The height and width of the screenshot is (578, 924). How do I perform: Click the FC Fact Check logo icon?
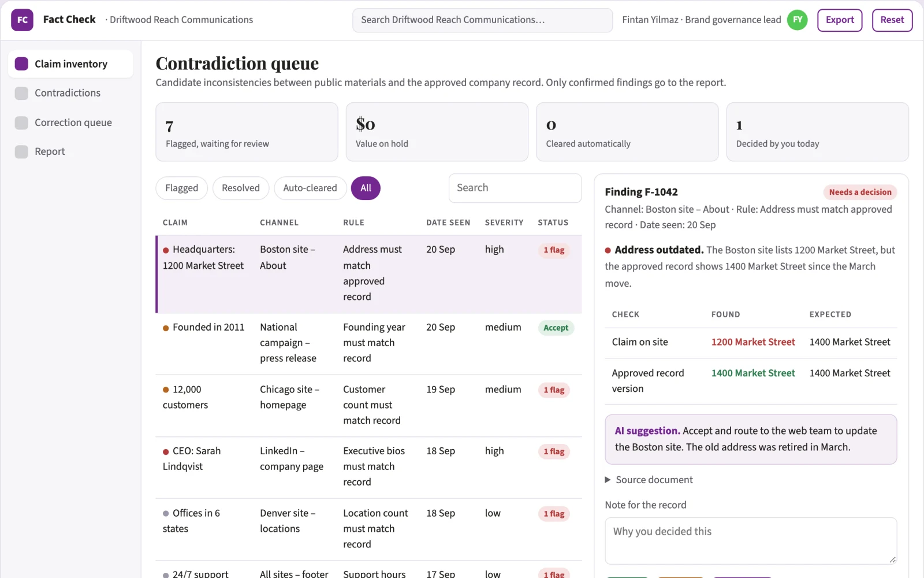click(x=22, y=20)
